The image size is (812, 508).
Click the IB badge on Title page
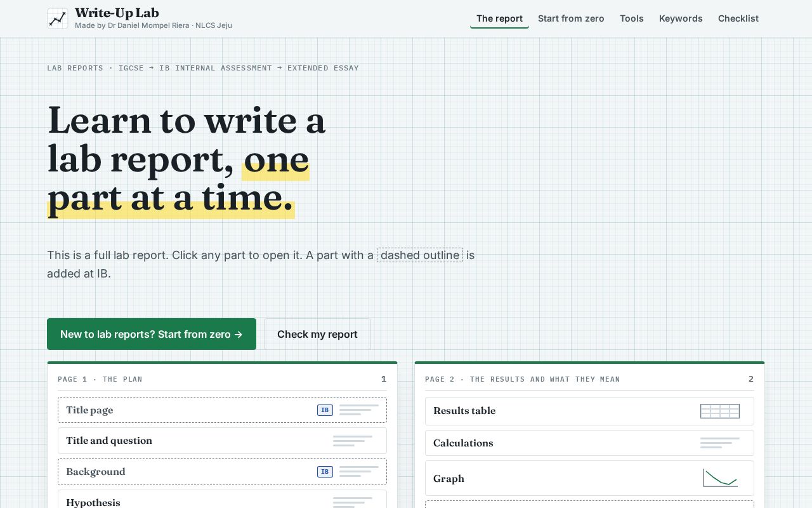(325, 410)
